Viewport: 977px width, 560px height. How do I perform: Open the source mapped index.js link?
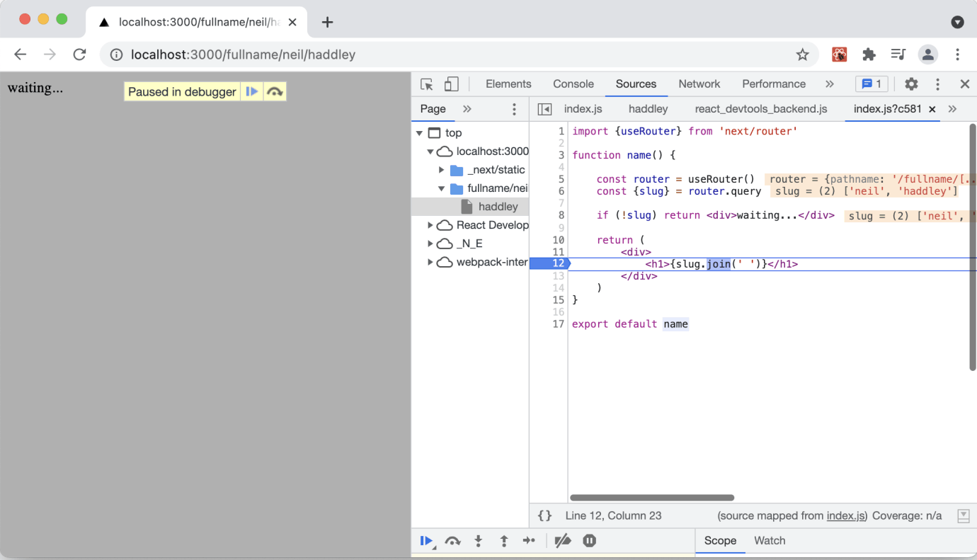846,516
